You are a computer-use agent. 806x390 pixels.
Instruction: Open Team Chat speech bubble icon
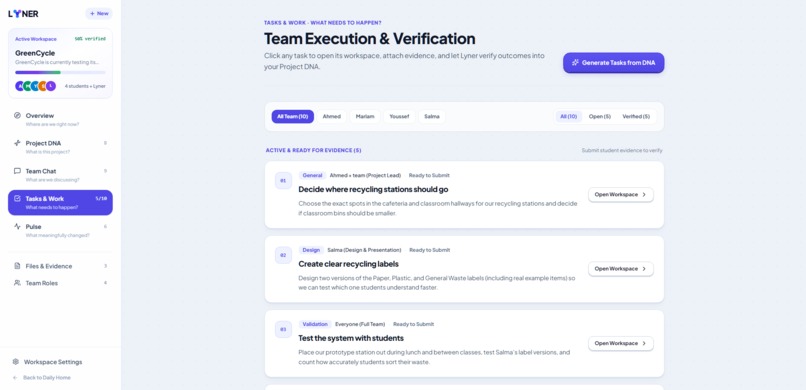17,171
